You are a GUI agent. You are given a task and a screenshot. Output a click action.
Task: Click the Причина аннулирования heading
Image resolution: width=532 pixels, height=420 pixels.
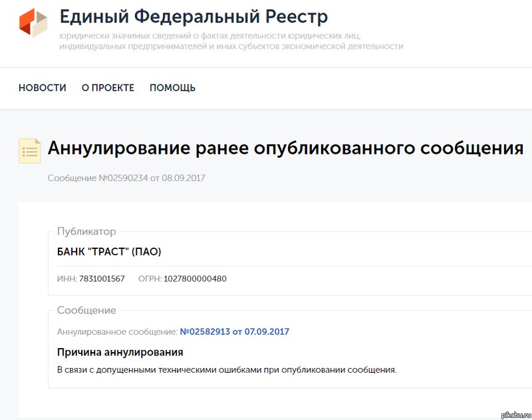(x=120, y=352)
